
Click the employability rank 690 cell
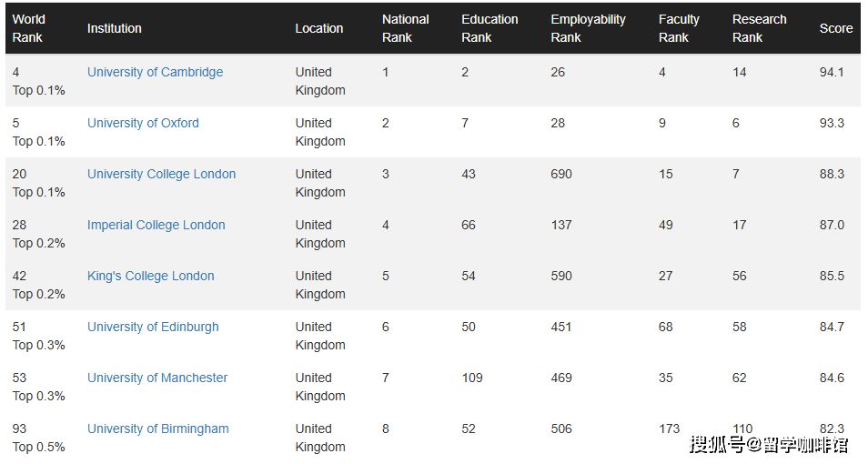point(561,174)
